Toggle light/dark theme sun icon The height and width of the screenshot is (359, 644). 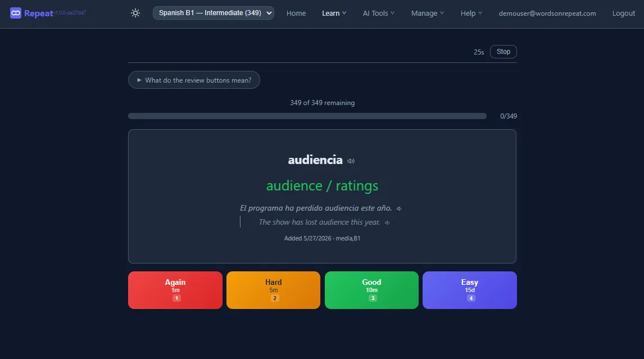tap(135, 13)
